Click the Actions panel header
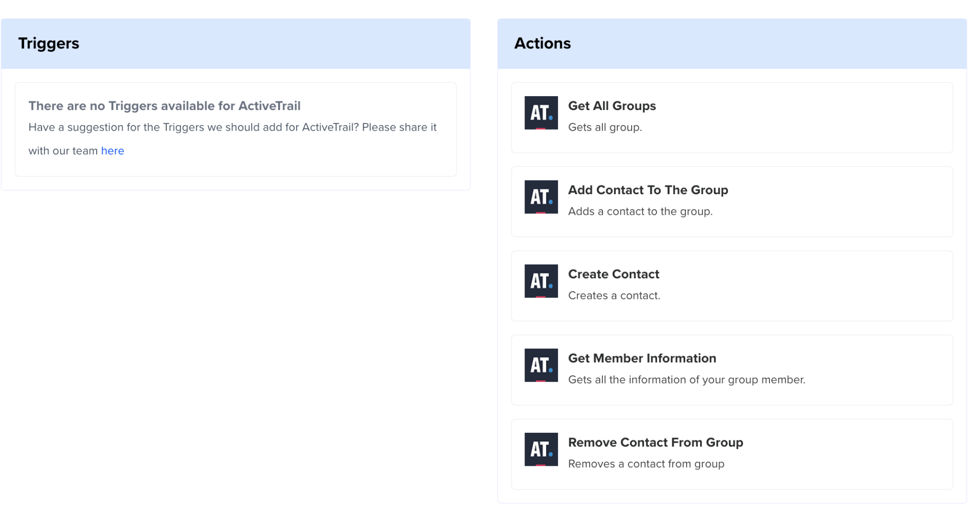Viewport: 980px width, 514px height. pyautogui.click(x=543, y=44)
